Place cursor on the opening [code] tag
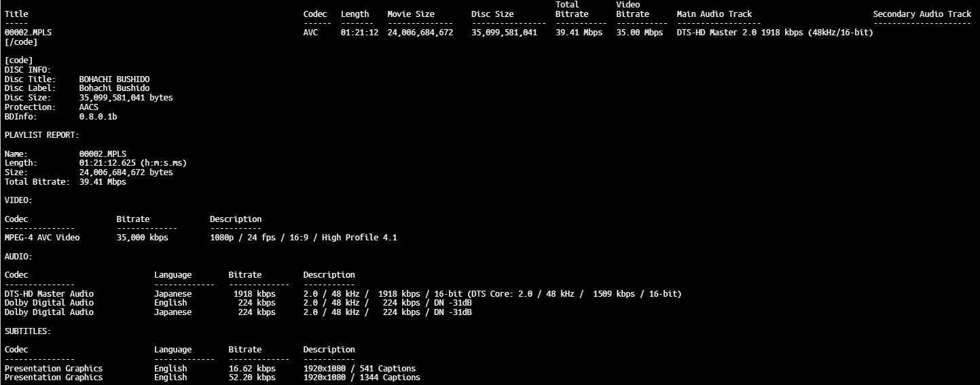The height and width of the screenshot is (385, 980). [x=18, y=60]
